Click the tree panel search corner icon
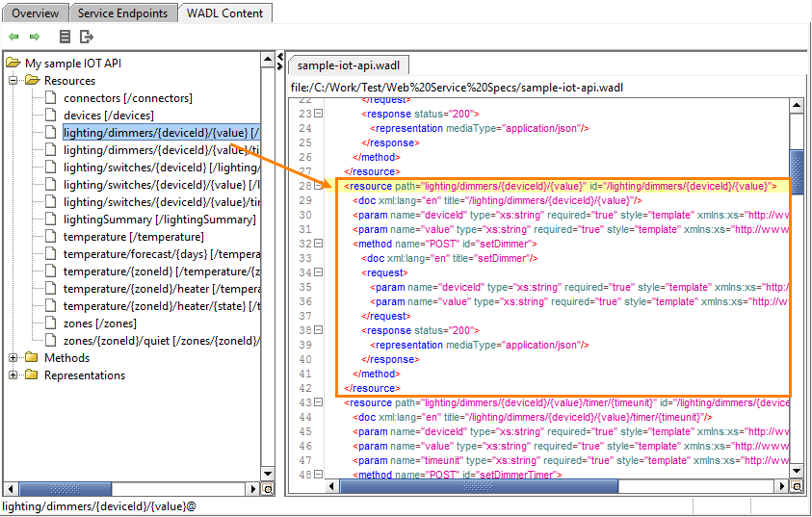This screenshot has width=812, height=517. click(268, 488)
